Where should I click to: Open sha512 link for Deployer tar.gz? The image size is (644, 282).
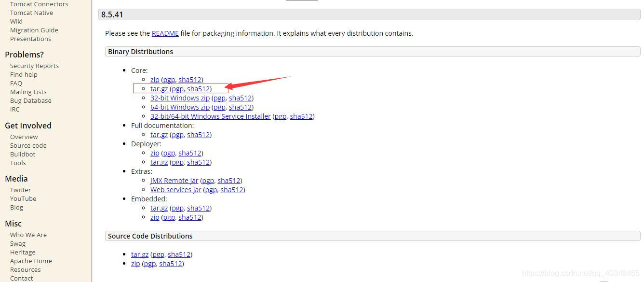(x=198, y=162)
